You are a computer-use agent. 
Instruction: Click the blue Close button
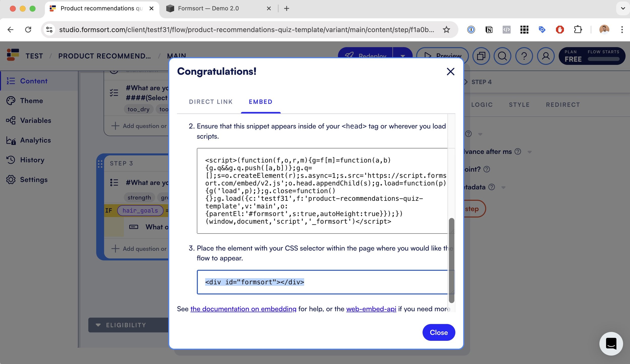(439, 332)
